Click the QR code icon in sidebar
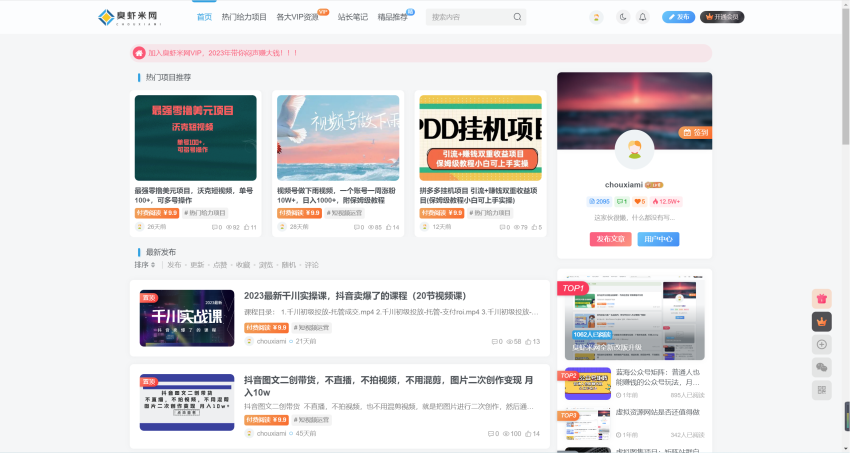Viewport: 850px width, 453px height. coord(821,390)
